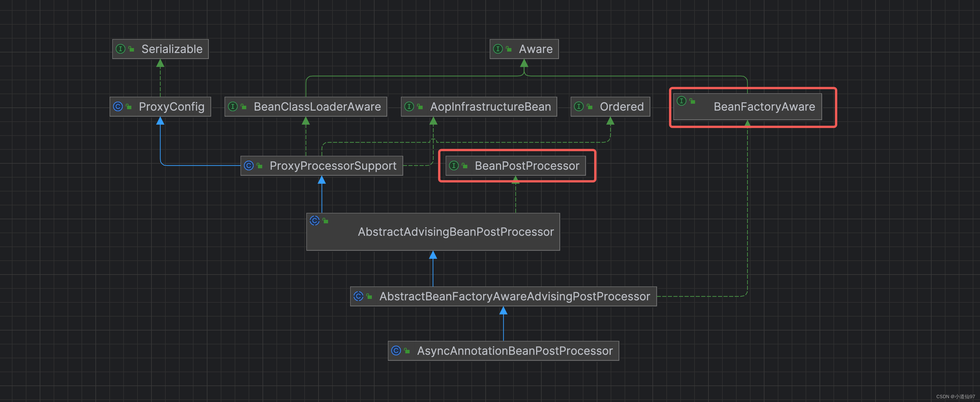Click the interface icon on Serializable node
This screenshot has width=980, height=402.
click(x=120, y=49)
